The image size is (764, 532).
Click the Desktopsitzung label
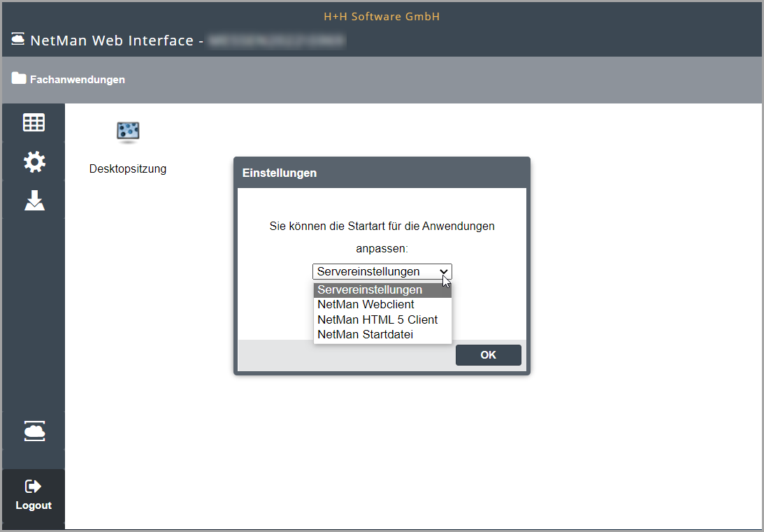(x=128, y=169)
